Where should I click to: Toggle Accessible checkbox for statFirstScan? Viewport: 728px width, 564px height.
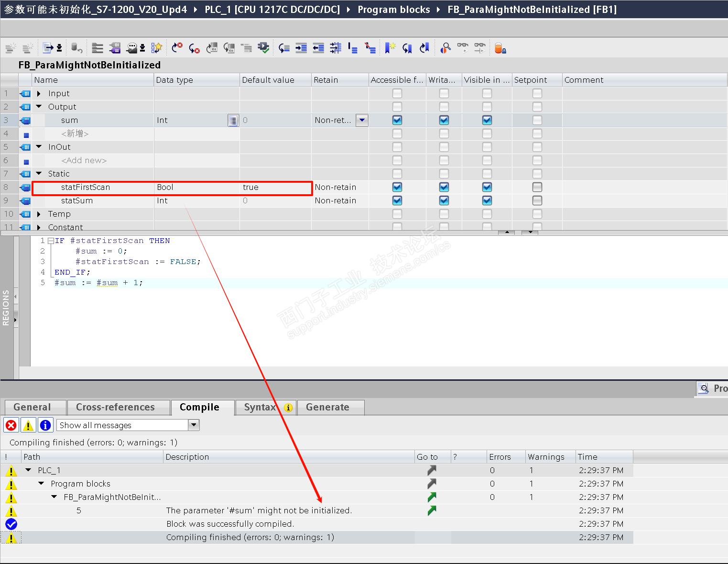click(x=397, y=187)
